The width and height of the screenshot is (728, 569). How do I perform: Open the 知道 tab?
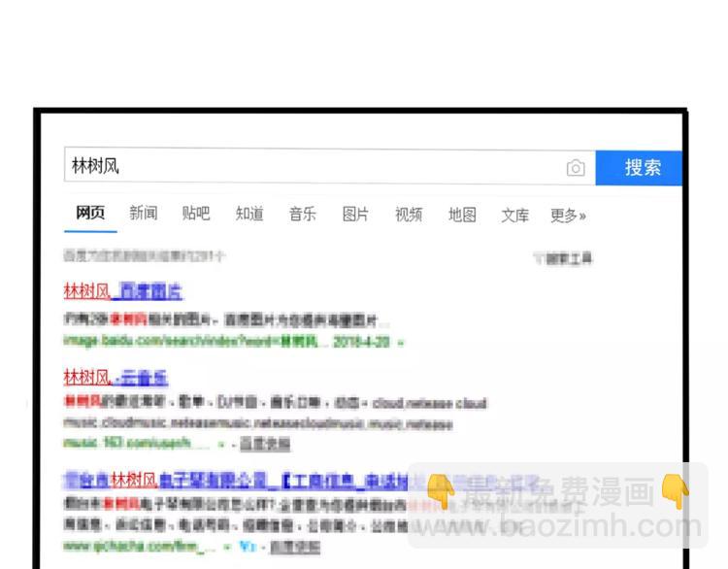click(x=249, y=214)
